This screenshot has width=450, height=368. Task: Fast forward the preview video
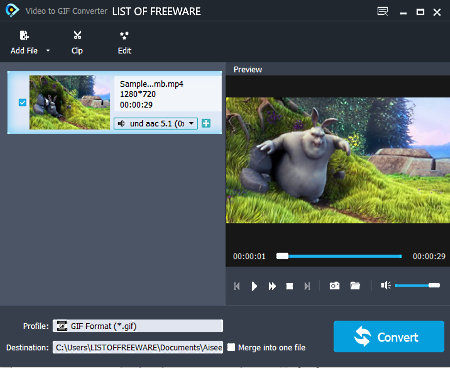pos(272,286)
